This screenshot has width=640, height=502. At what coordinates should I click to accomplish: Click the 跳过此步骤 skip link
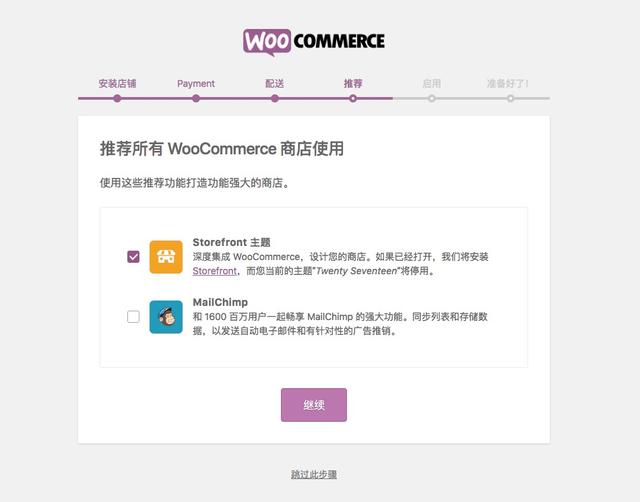click(x=313, y=474)
